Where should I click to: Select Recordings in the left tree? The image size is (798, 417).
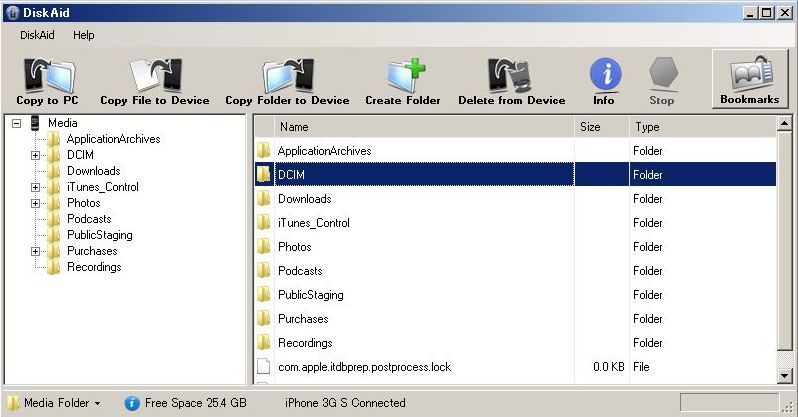(x=94, y=267)
